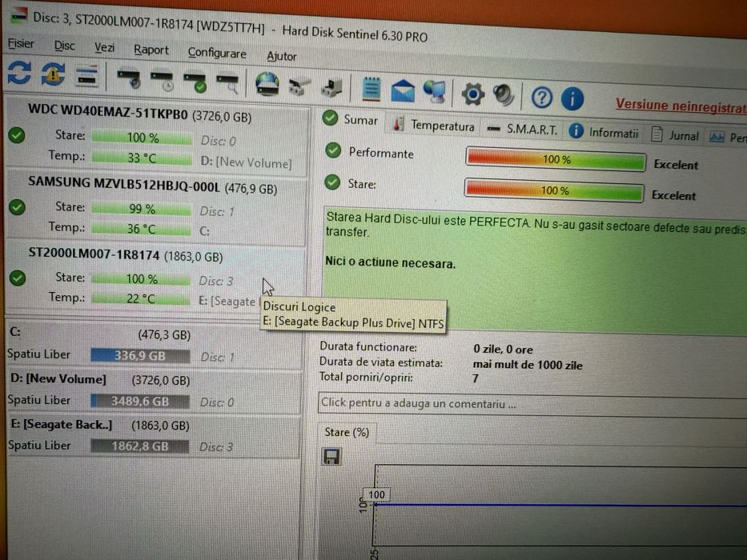
Task: Open the Raport menu
Action: pos(151,50)
